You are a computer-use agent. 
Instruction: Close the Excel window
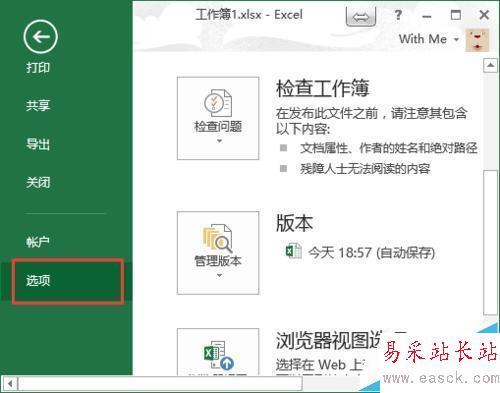click(484, 15)
